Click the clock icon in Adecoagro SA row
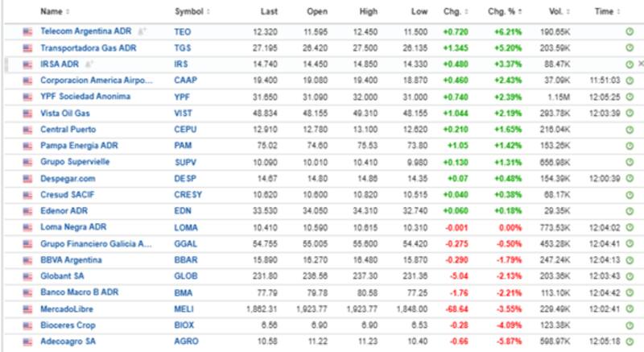644x352 pixels. [629, 341]
